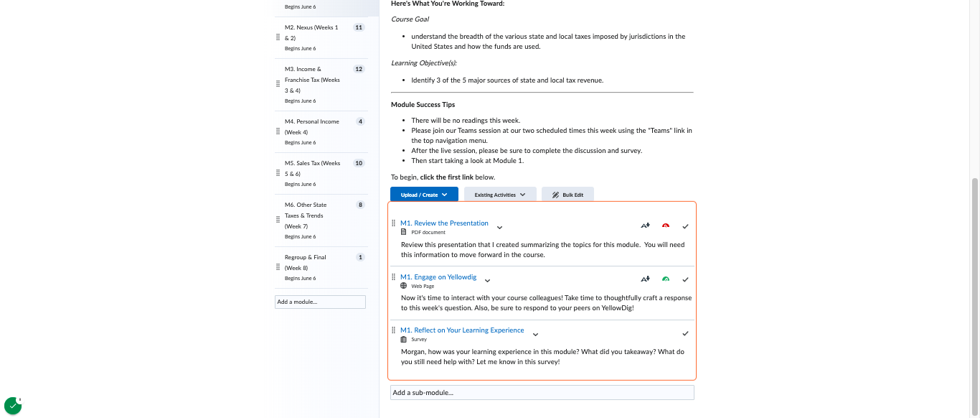Click the completion checkmark for Review the Presentation
980x418 pixels.
coord(685,226)
